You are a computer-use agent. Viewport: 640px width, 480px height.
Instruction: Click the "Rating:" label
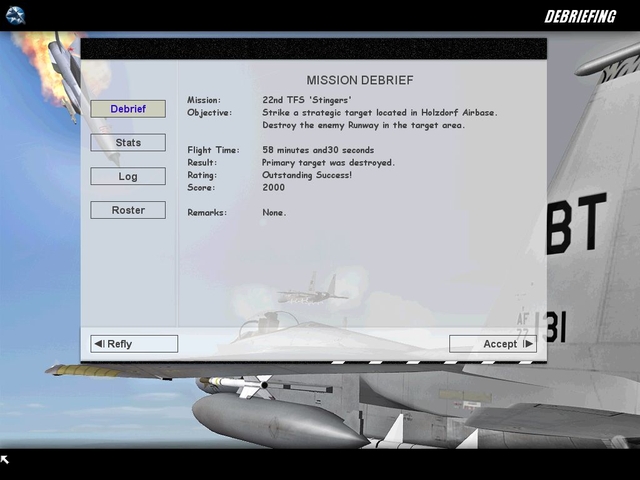click(x=202, y=176)
